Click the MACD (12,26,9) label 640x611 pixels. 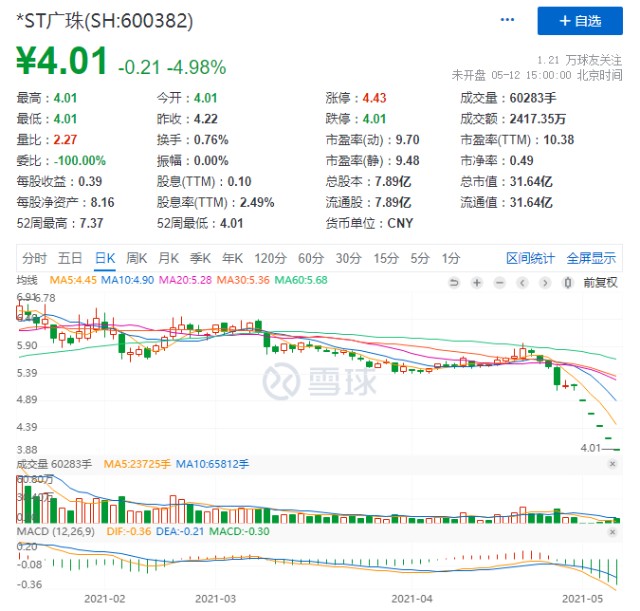pos(56,531)
